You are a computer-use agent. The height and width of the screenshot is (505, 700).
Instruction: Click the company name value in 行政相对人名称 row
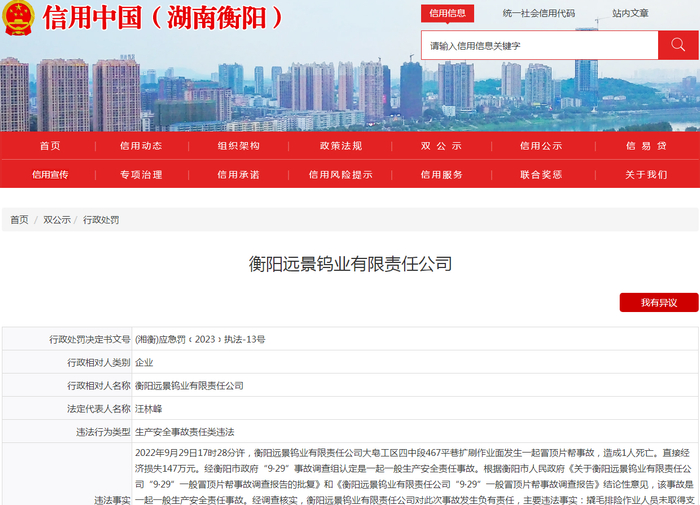pos(189,386)
